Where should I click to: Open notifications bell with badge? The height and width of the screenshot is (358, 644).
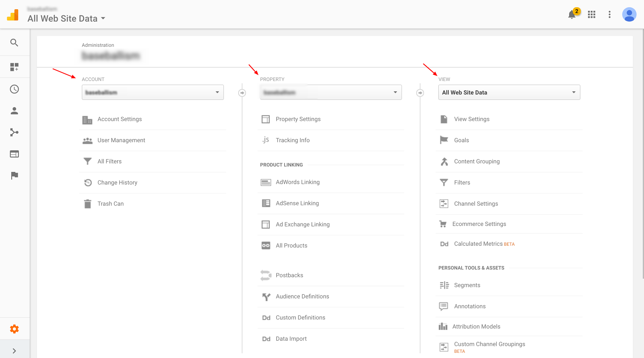(572, 15)
